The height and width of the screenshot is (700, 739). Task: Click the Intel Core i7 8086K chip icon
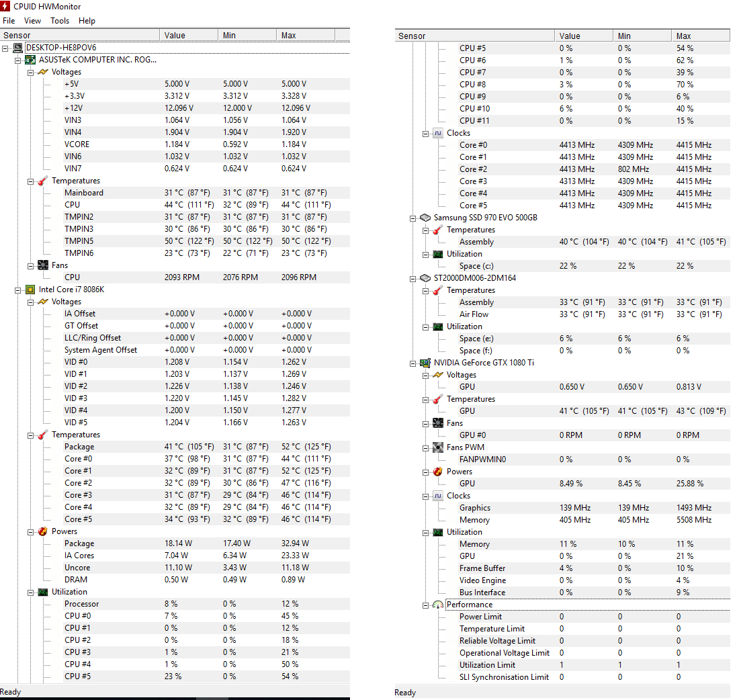click(x=31, y=290)
